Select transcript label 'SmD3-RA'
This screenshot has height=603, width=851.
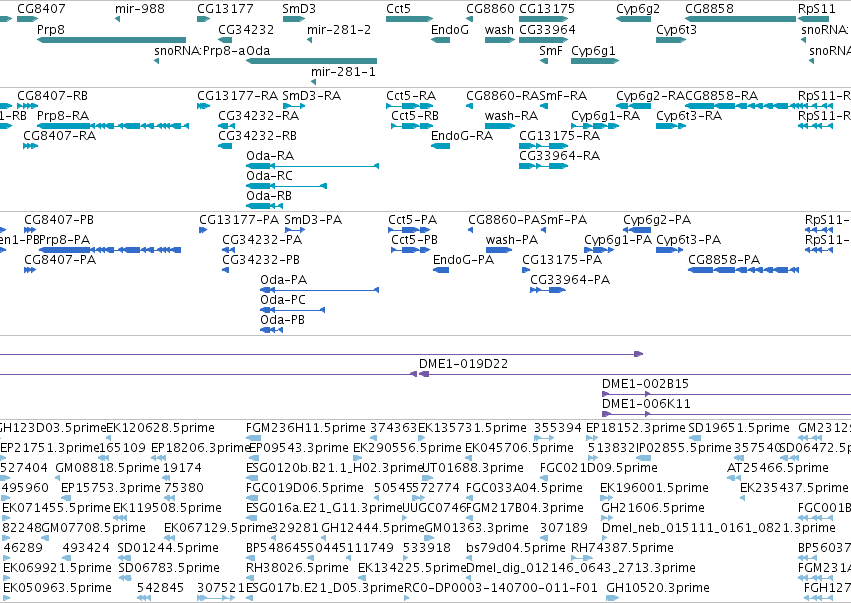[312, 96]
